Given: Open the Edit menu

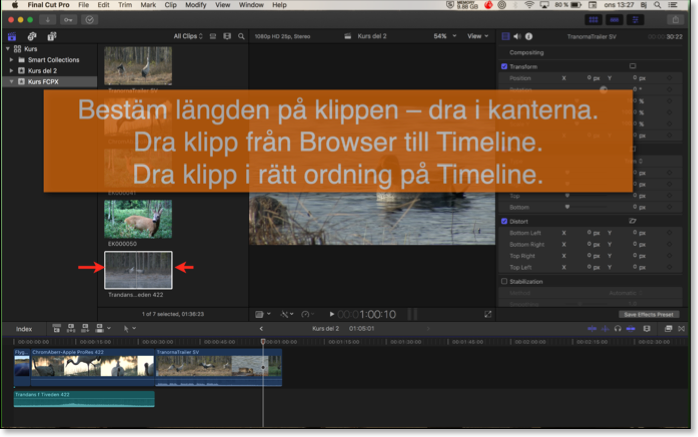Looking at the screenshot, I should click(103, 5).
